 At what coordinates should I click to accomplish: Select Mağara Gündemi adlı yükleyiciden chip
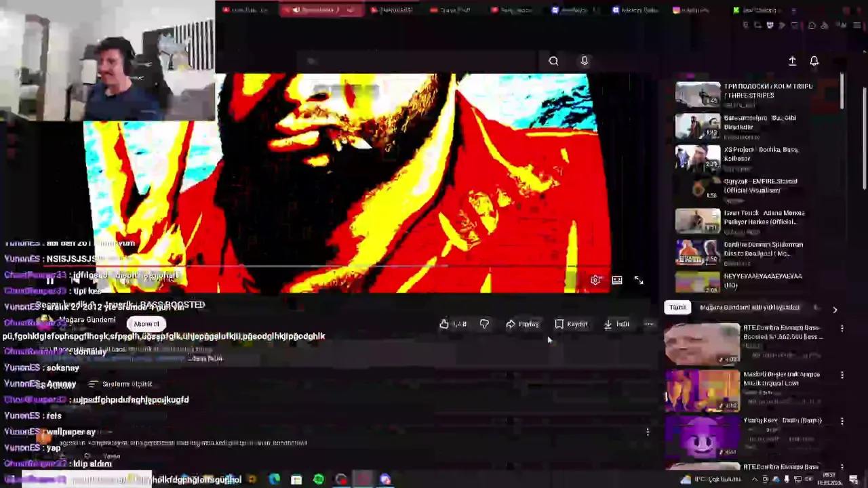click(x=749, y=308)
